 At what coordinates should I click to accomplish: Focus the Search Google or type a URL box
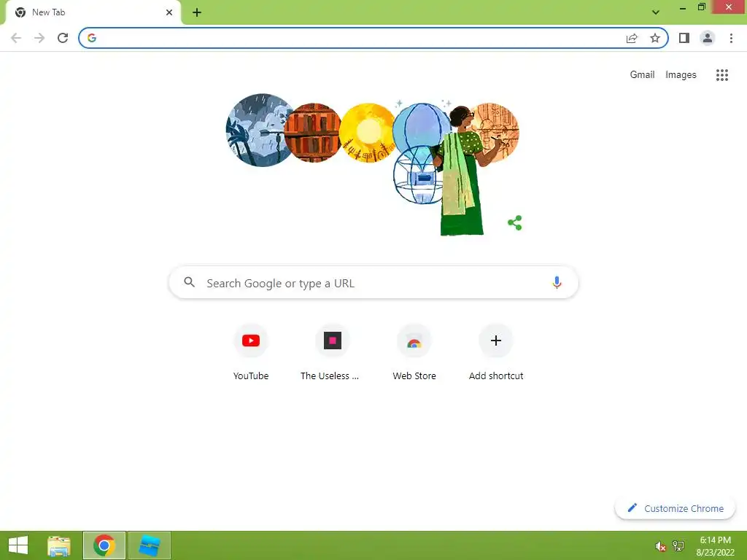click(373, 282)
